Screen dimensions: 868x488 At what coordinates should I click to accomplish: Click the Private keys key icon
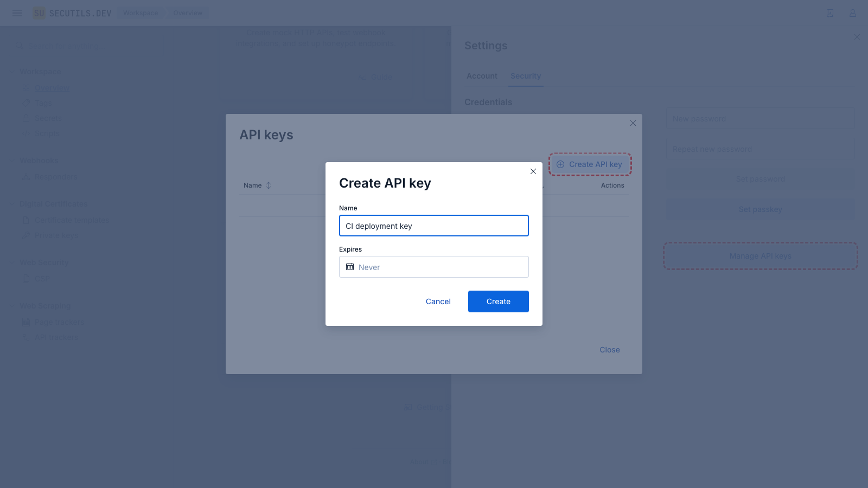coord(26,235)
